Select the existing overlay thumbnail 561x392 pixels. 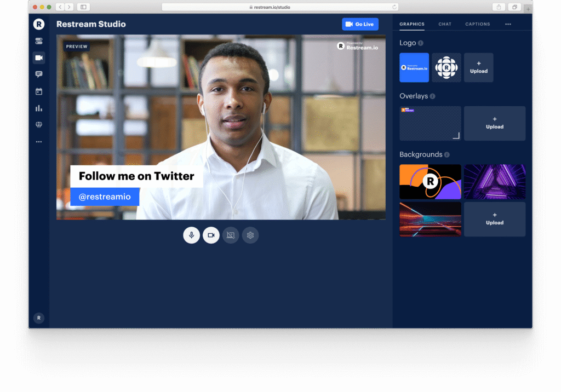pos(430,123)
